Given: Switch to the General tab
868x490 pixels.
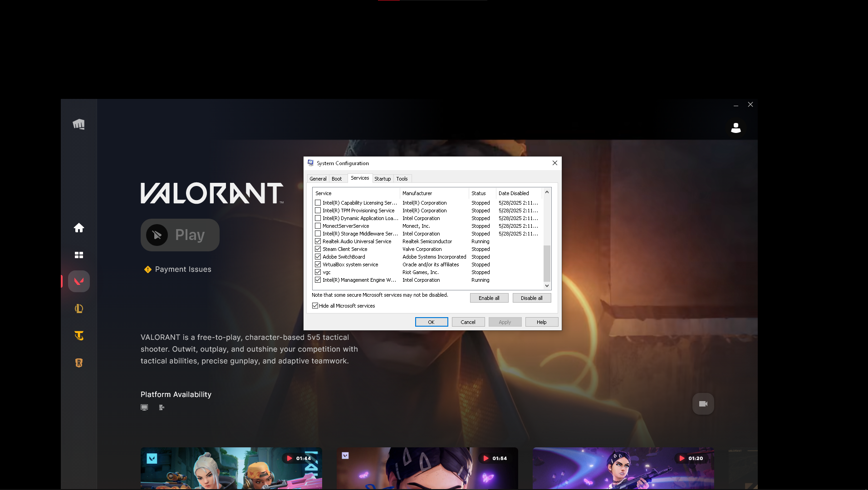Looking at the screenshot, I should [x=318, y=179].
